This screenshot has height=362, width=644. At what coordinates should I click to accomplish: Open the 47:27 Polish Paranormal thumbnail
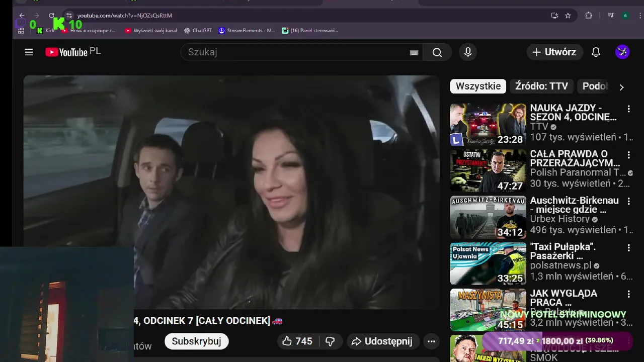pos(488,171)
